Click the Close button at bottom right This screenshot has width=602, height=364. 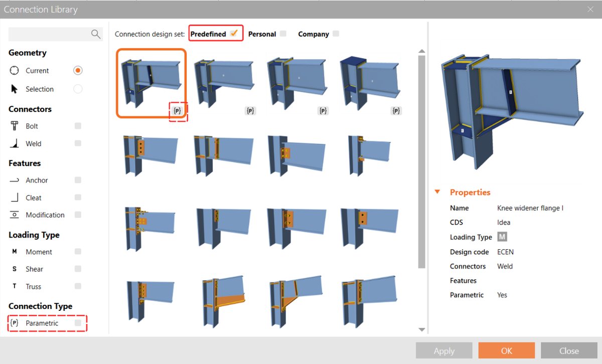point(569,350)
